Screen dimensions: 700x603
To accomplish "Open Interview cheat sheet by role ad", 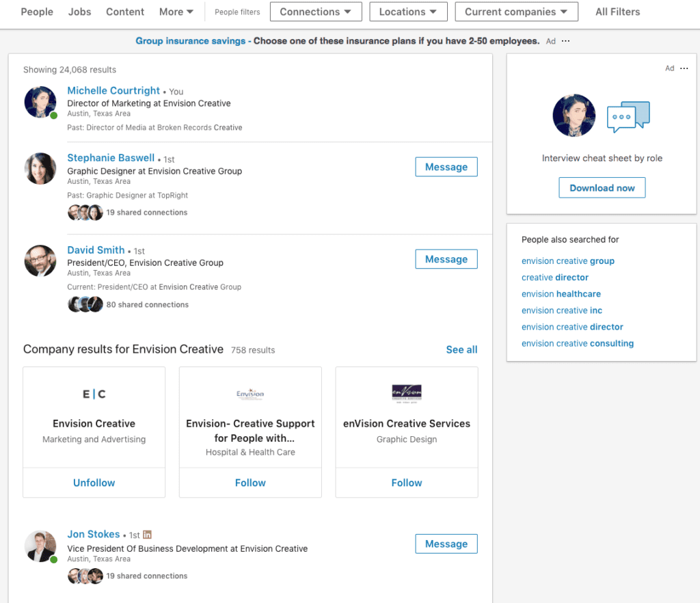I will pos(602,158).
